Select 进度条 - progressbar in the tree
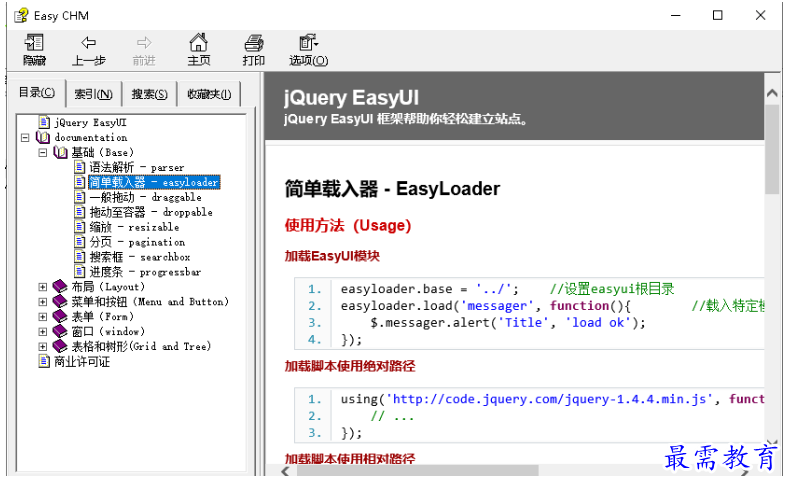This screenshot has width=786, height=489. (x=145, y=272)
